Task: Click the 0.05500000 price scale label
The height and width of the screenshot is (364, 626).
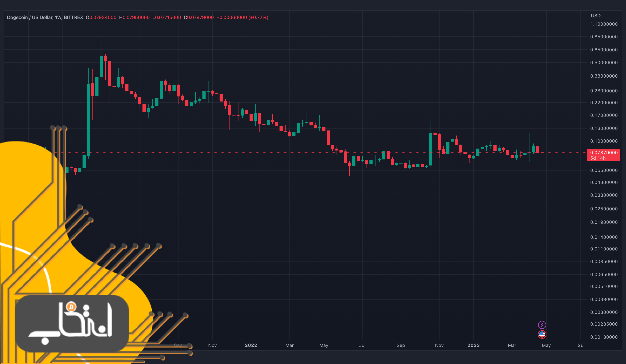Action: (604, 170)
